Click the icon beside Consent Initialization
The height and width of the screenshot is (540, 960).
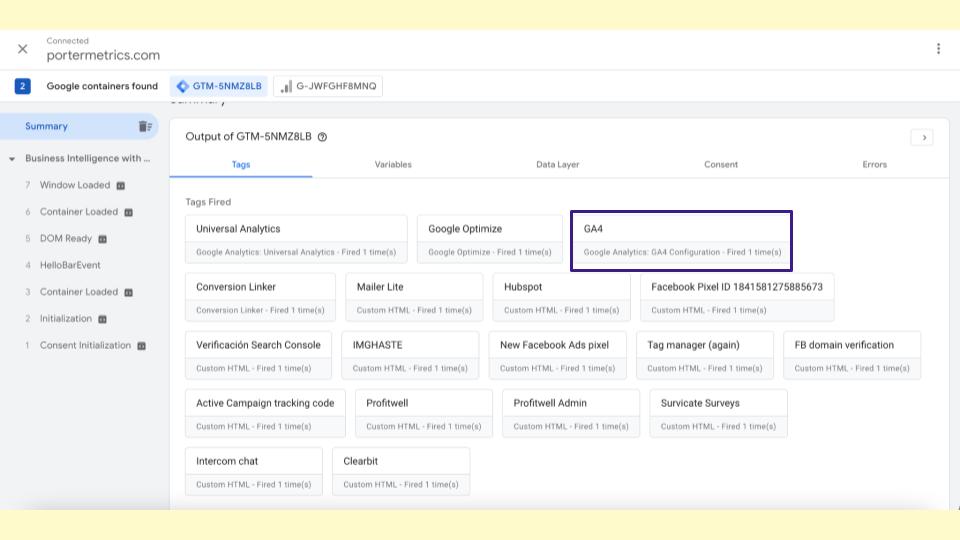pos(141,346)
